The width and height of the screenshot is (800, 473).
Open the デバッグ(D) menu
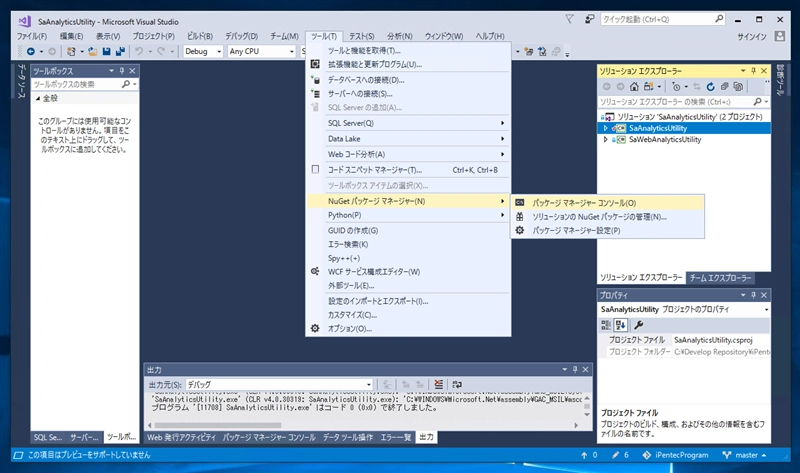pos(241,36)
